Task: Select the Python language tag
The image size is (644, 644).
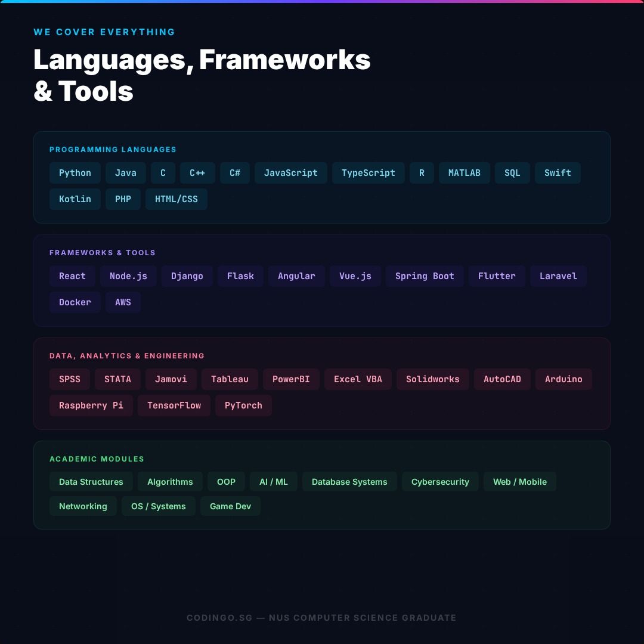Action: pos(75,173)
